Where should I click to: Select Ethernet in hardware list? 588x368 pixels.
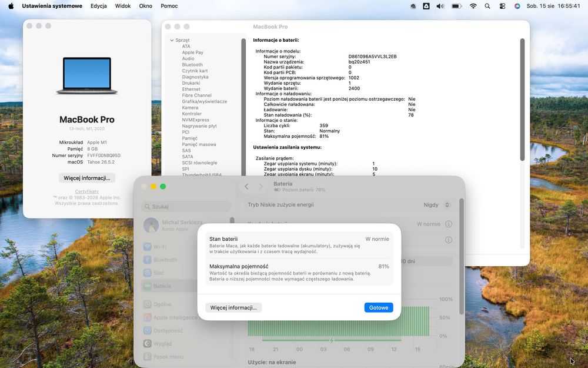pyautogui.click(x=191, y=89)
